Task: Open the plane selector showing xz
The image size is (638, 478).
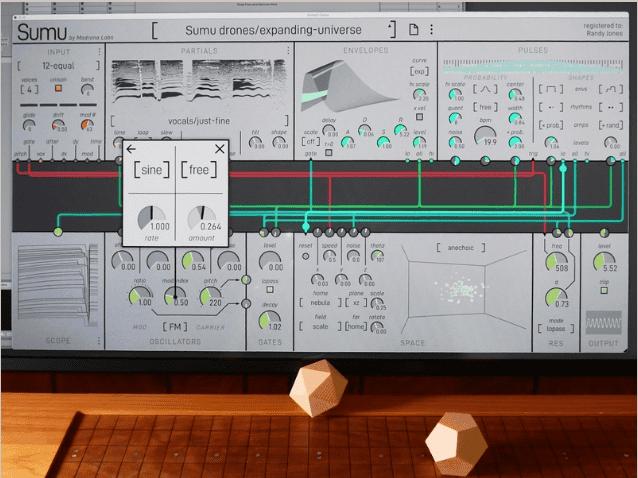Action: (x=356, y=303)
